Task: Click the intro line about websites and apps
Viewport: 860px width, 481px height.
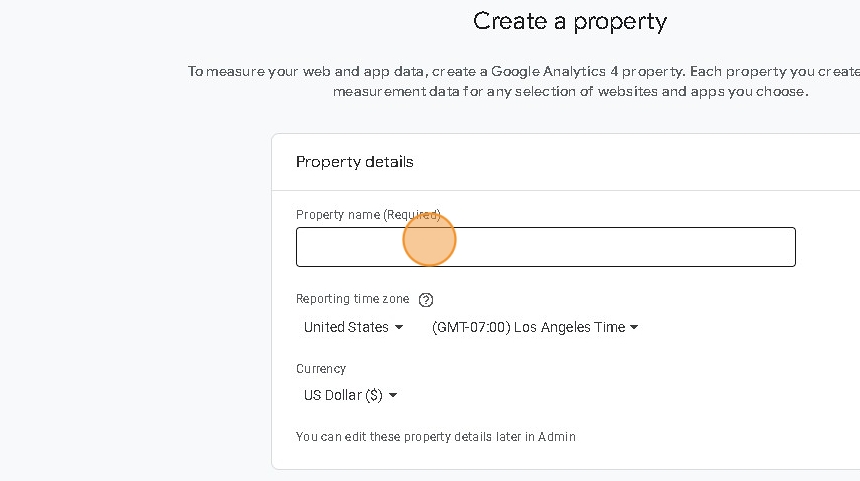Action: (x=570, y=92)
